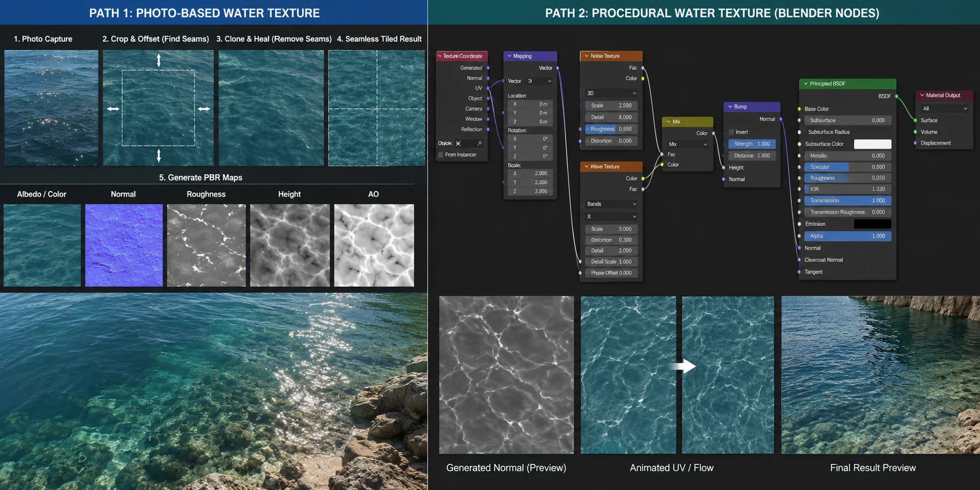This screenshot has width=980, height=490.
Task: Click the black Emission color swatch
Action: click(x=872, y=224)
